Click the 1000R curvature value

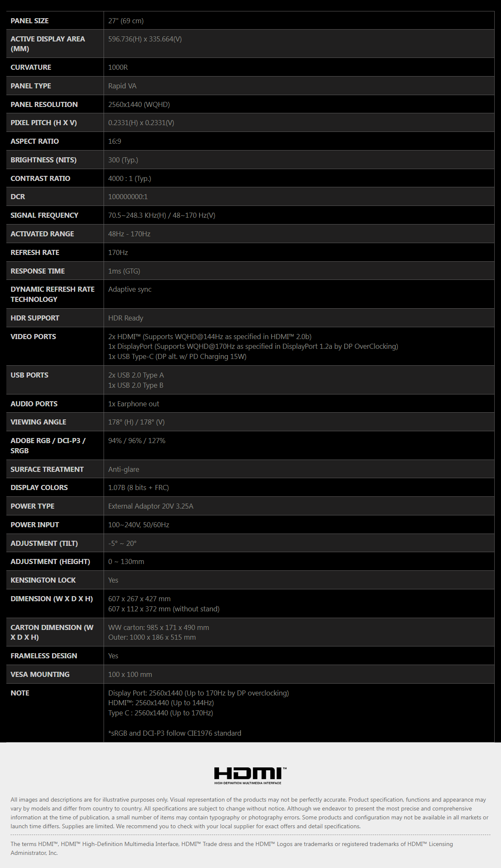click(118, 67)
